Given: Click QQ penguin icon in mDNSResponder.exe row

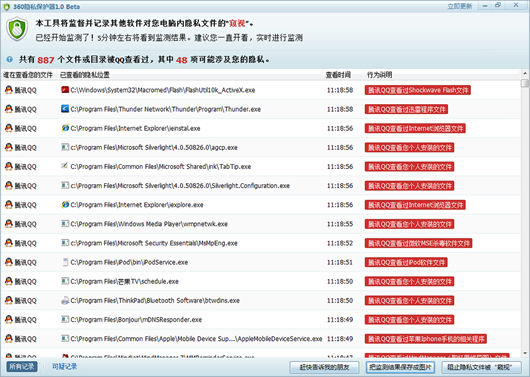Looking at the screenshot, I should tap(9, 320).
